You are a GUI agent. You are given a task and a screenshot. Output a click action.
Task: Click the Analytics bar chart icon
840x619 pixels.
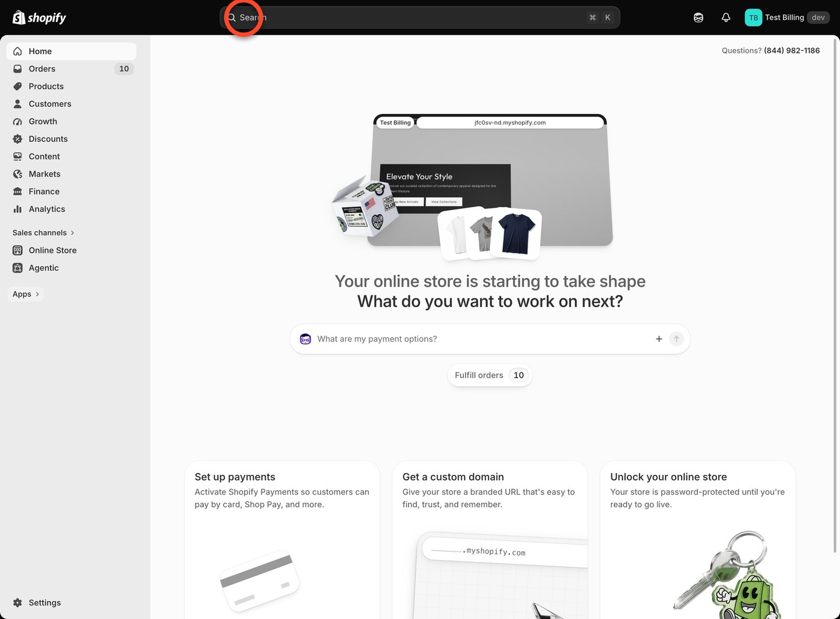click(17, 209)
